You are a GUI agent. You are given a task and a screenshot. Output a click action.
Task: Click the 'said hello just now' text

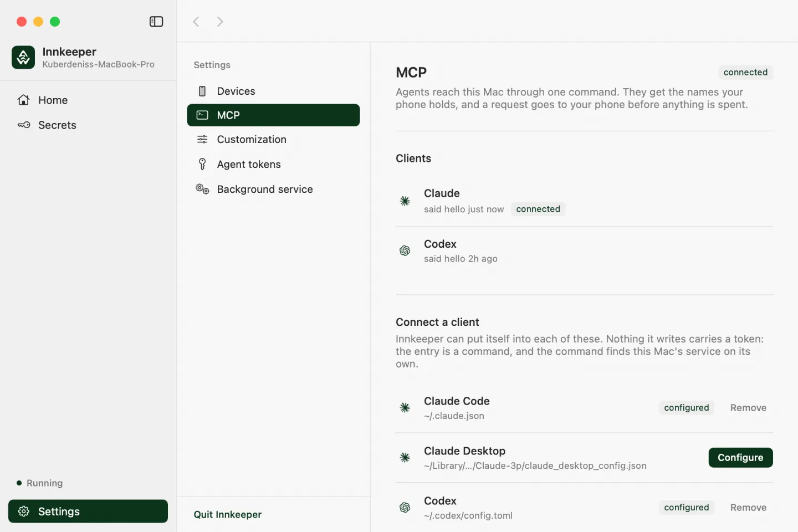click(x=464, y=209)
